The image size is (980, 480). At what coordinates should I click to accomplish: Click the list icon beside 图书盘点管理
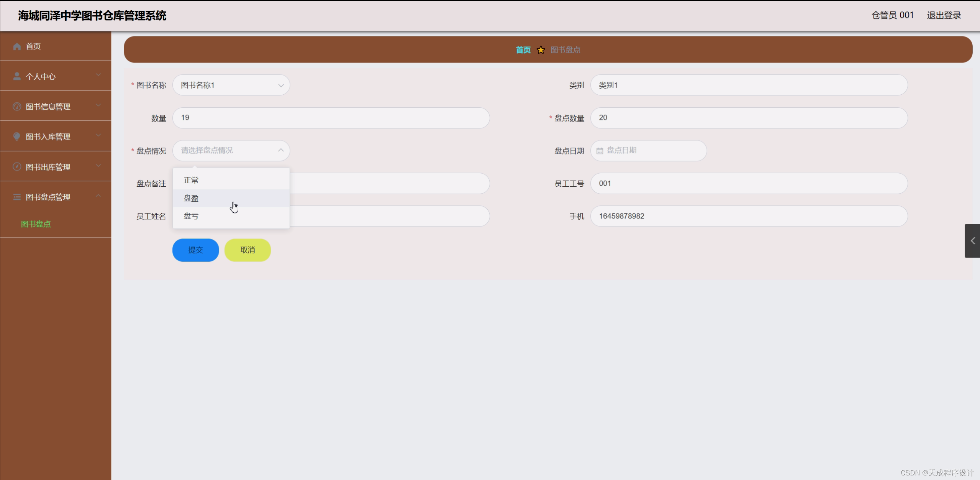coord(17,197)
